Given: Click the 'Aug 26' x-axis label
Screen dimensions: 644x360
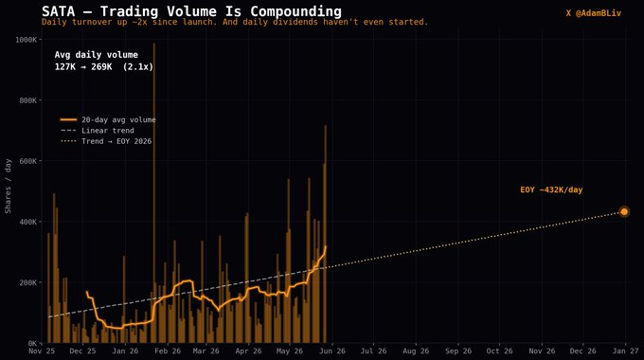Looking at the screenshot, I should coord(416,351).
